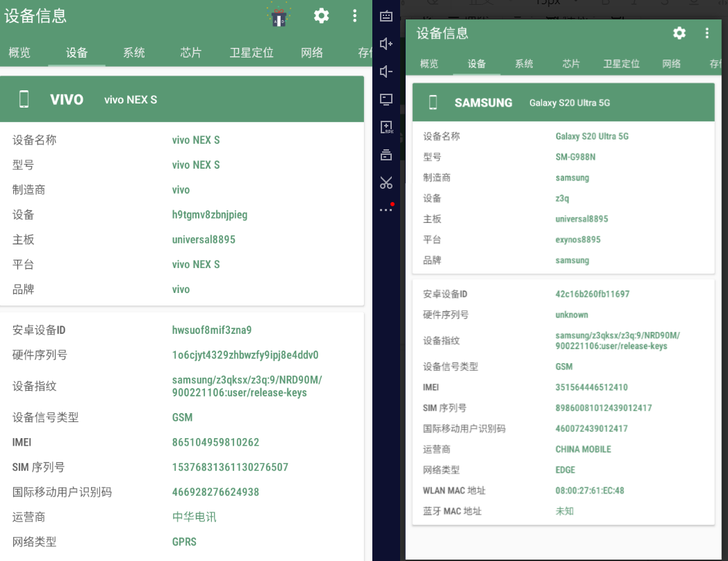Click the 国际移动用户识别码 label in left app
The height and width of the screenshot is (561, 728).
(x=62, y=492)
